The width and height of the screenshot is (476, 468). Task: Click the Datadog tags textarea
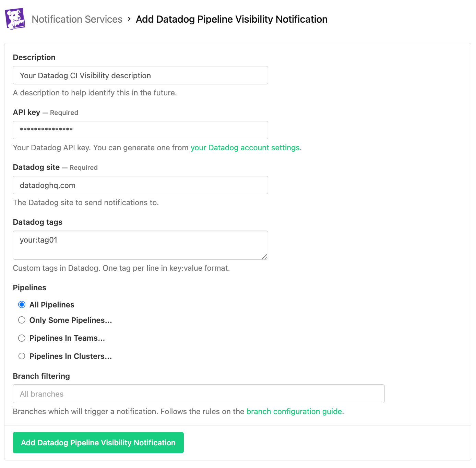coord(140,245)
